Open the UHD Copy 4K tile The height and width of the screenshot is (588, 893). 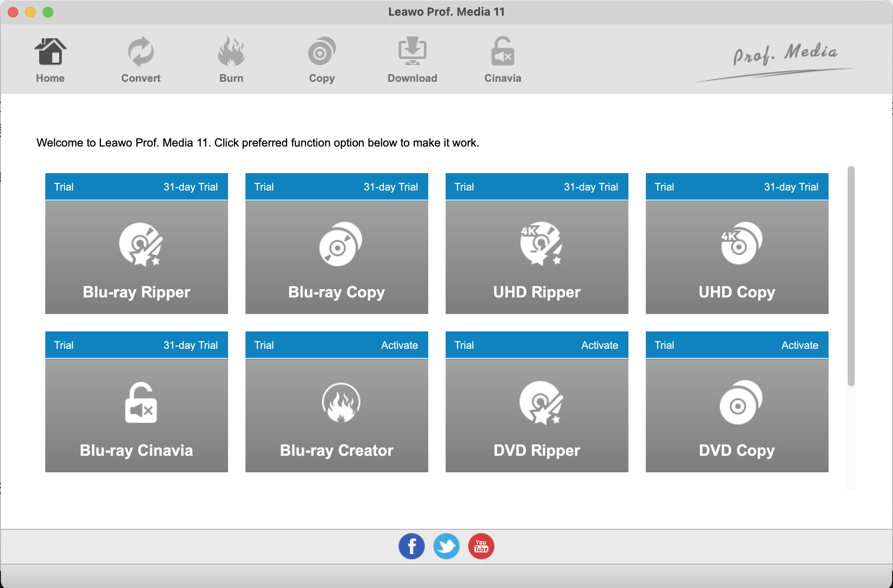737,257
